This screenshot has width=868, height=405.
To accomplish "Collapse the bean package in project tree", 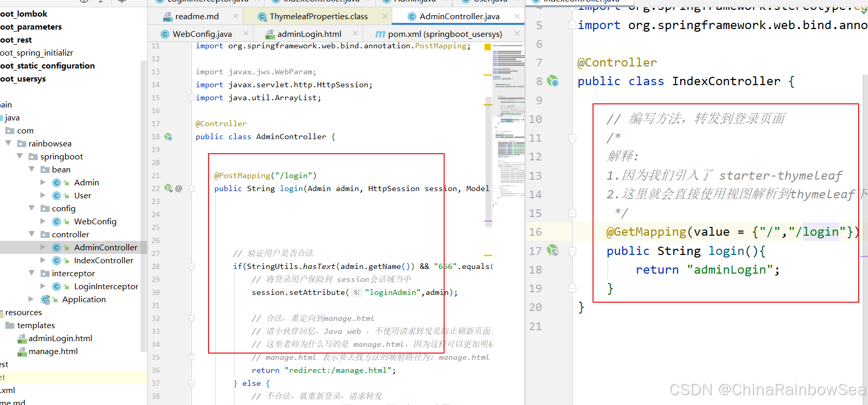I will 32,170.
